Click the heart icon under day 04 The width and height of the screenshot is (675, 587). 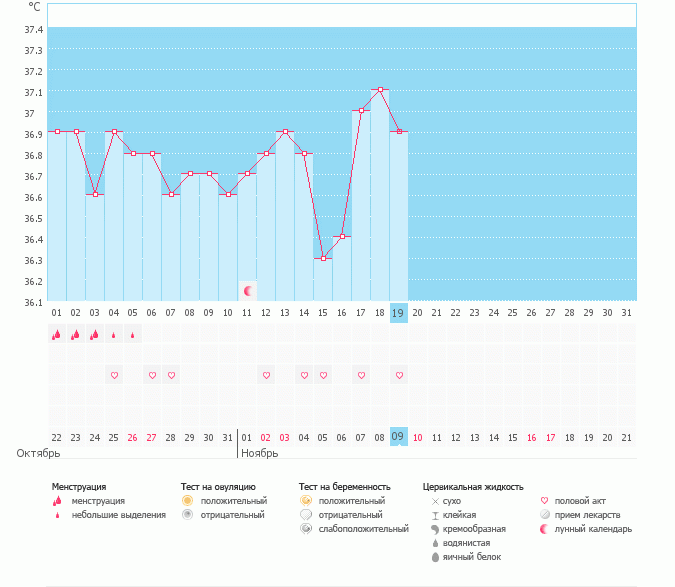tap(114, 375)
